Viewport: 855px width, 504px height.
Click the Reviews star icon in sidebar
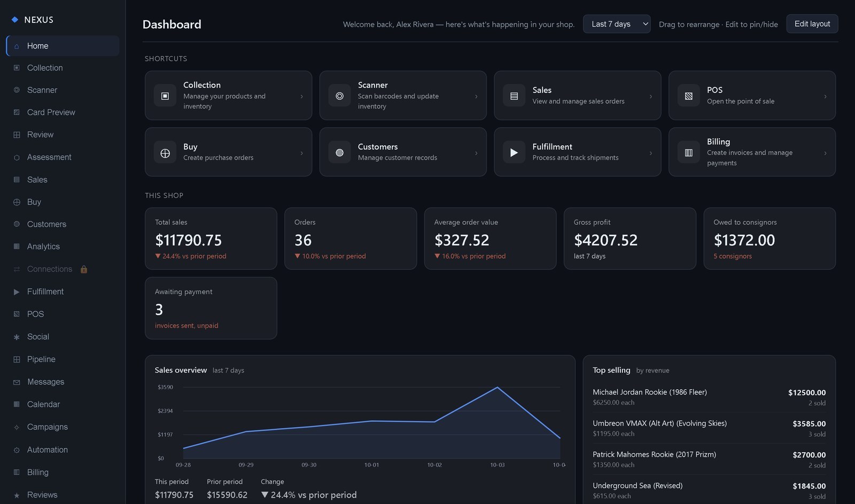point(17,495)
